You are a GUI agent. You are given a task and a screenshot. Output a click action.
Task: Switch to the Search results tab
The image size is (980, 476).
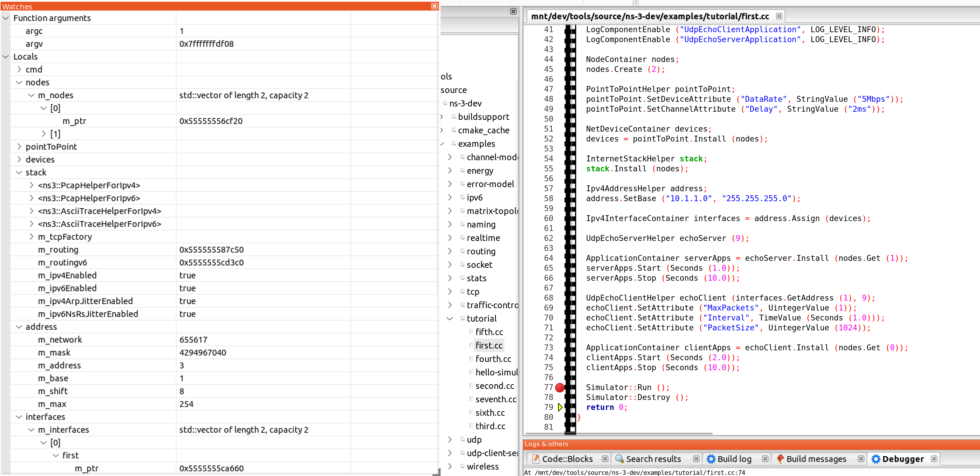pyautogui.click(x=654, y=458)
